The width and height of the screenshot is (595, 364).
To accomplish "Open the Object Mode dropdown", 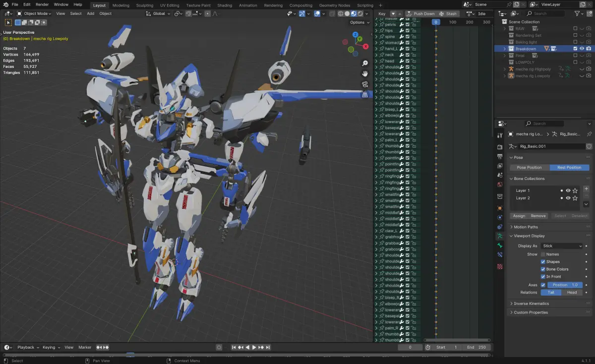I will [x=35, y=14].
